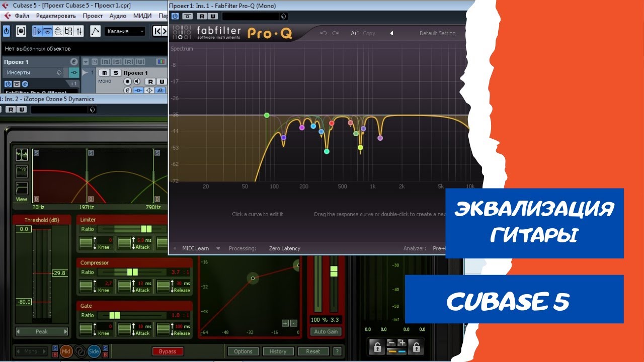Viewport: 644px width, 362px height.
Task: Click Pro-Q window Write W button
Action: click(212, 16)
